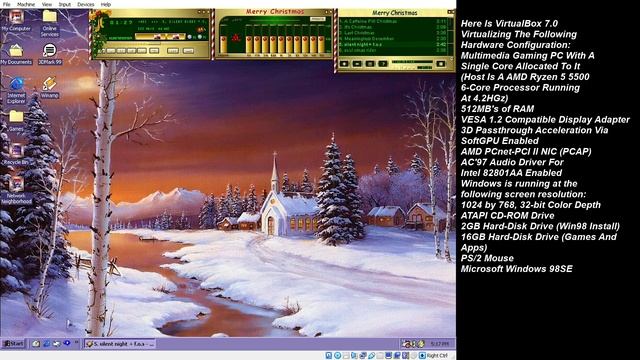The width and height of the screenshot is (640, 360).
Task: Click the playlist add files button
Action: [x=344, y=64]
